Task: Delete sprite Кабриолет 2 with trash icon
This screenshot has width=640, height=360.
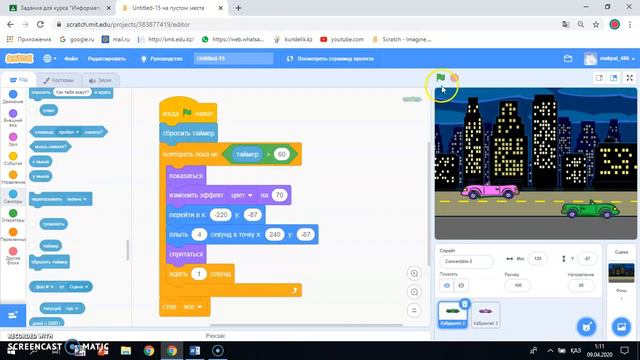Action: point(464,304)
